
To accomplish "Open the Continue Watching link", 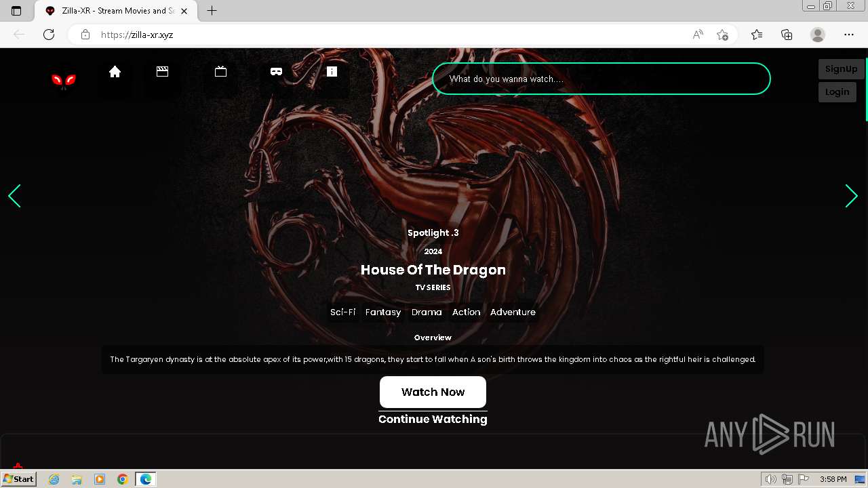I will tap(433, 419).
